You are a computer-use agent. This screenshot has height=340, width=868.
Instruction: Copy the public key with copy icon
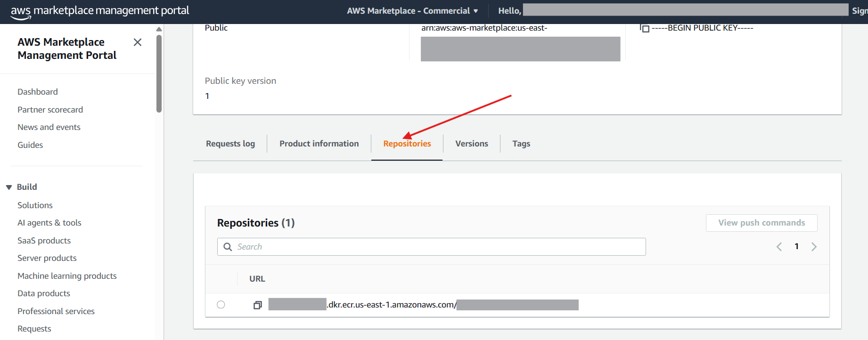click(645, 28)
